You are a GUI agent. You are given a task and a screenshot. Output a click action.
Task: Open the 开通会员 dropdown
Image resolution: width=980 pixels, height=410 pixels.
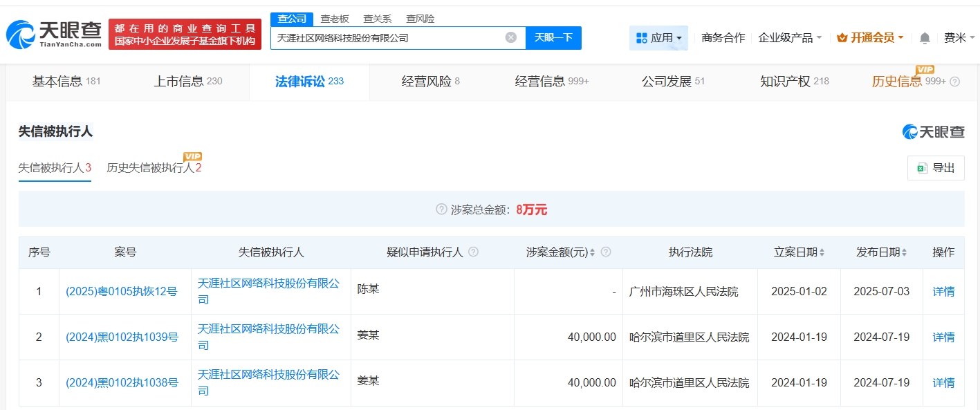coord(870,37)
